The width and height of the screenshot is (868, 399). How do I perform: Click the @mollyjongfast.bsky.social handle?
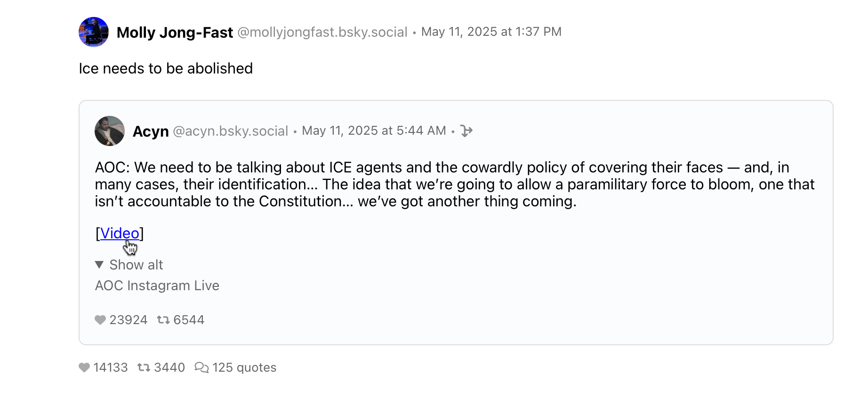tap(322, 32)
